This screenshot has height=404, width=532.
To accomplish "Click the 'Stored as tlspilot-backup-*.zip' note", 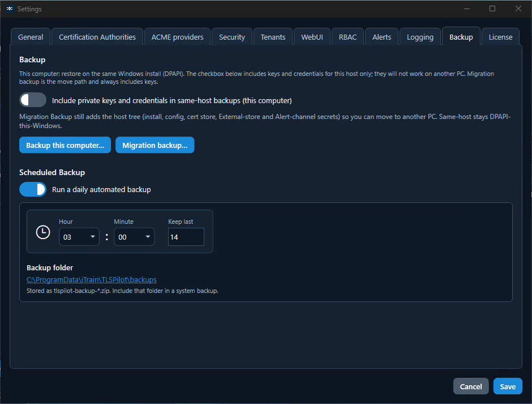I will coord(122,291).
